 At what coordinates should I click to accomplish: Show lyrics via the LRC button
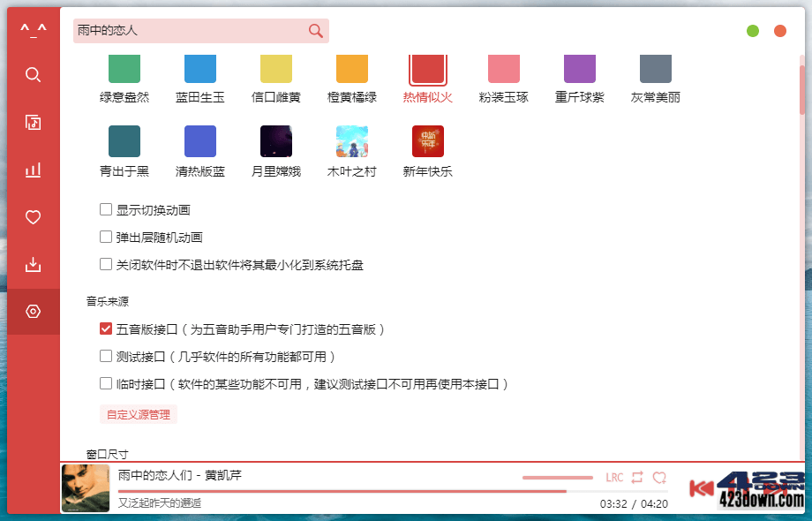click(613, 477)
